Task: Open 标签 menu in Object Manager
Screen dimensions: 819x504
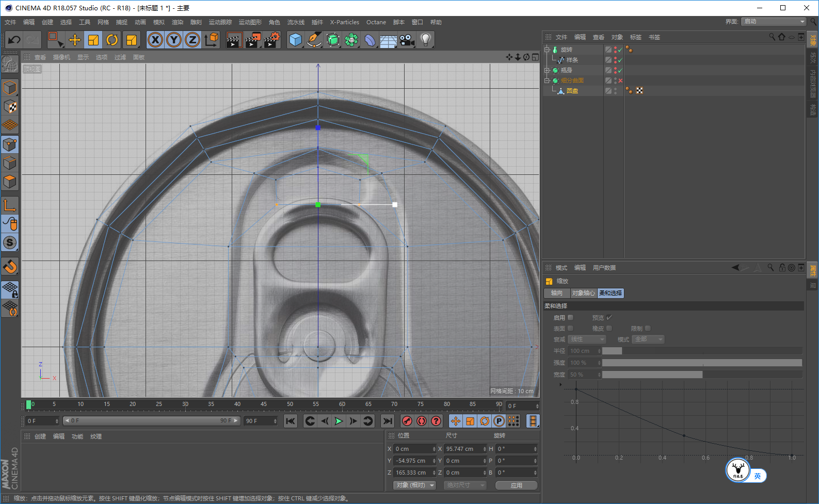Action: coord(636,37)
